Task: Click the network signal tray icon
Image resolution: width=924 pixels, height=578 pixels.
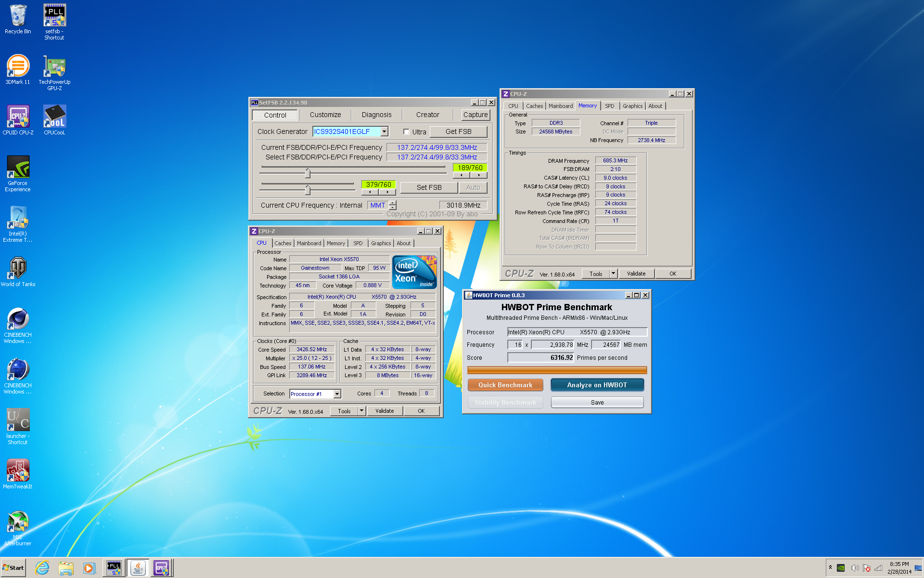Action: pyautogui.click(x=878, y=568)
